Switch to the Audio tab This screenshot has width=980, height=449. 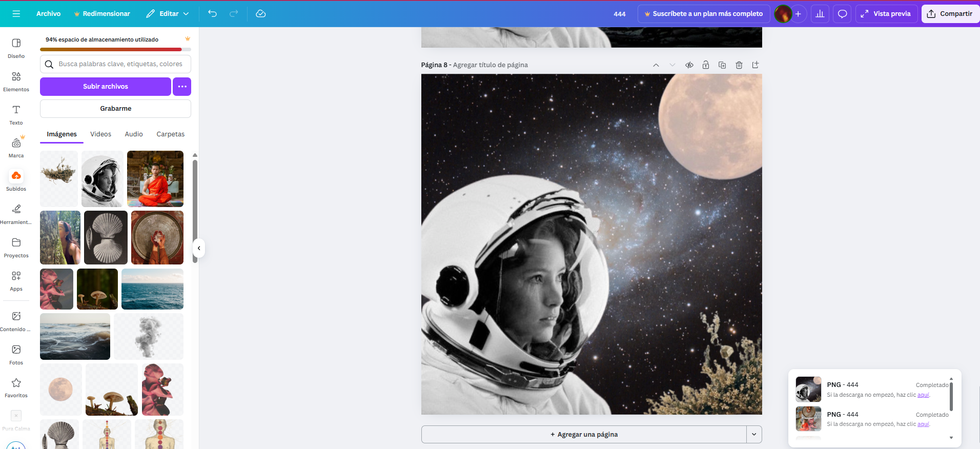tap(134, 134)
